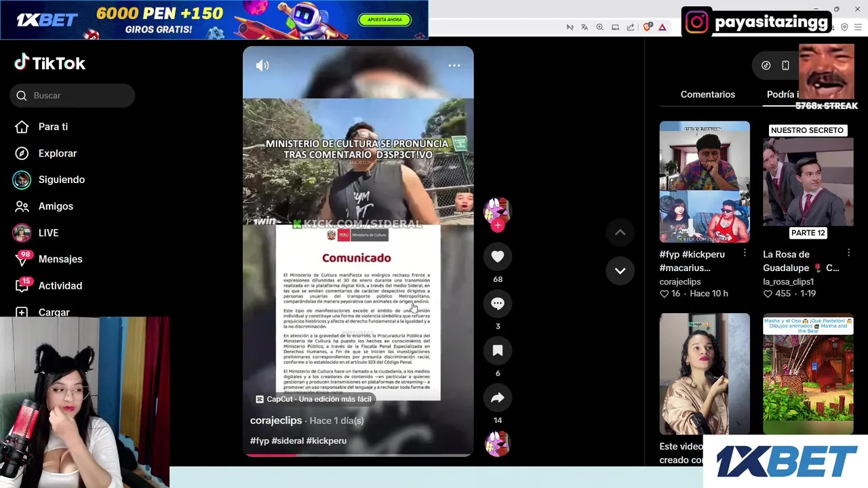Open the creator avatar beside the video
The width and height of the screenshot is (868, 488).
point(497,210)
